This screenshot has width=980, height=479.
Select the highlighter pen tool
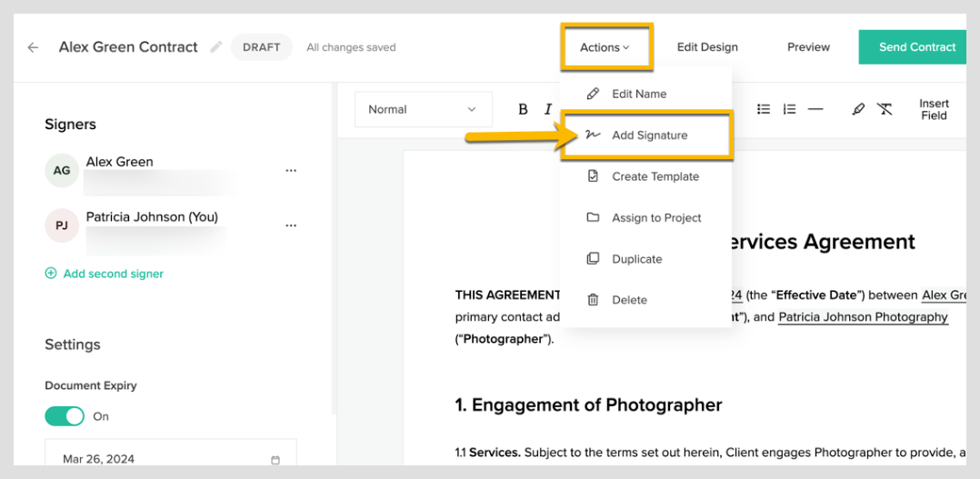tap(858, 109)
